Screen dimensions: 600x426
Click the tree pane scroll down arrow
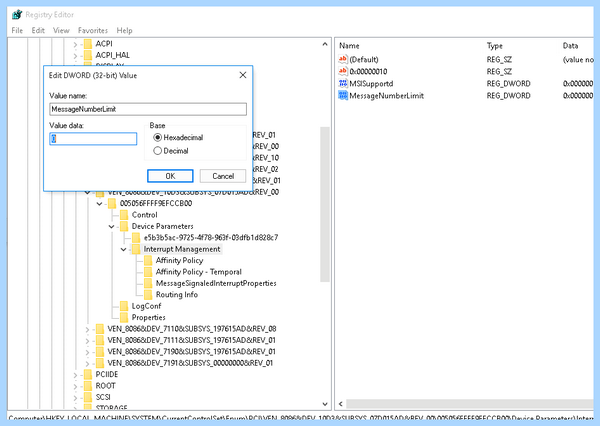[325, 404]
